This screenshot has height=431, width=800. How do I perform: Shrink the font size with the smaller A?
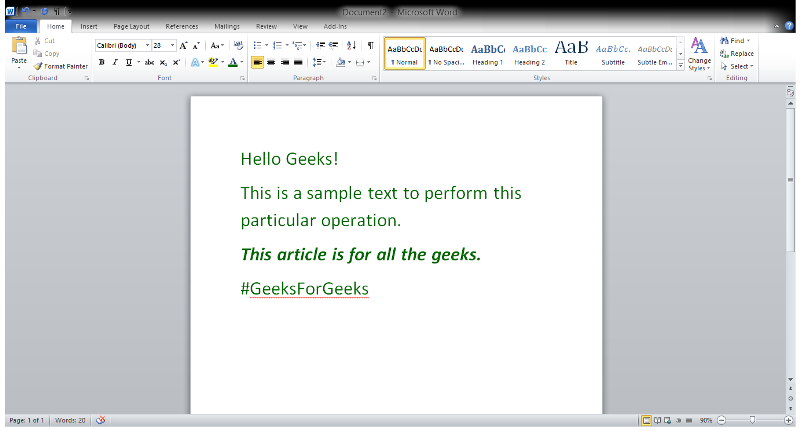tap(196, 45)
